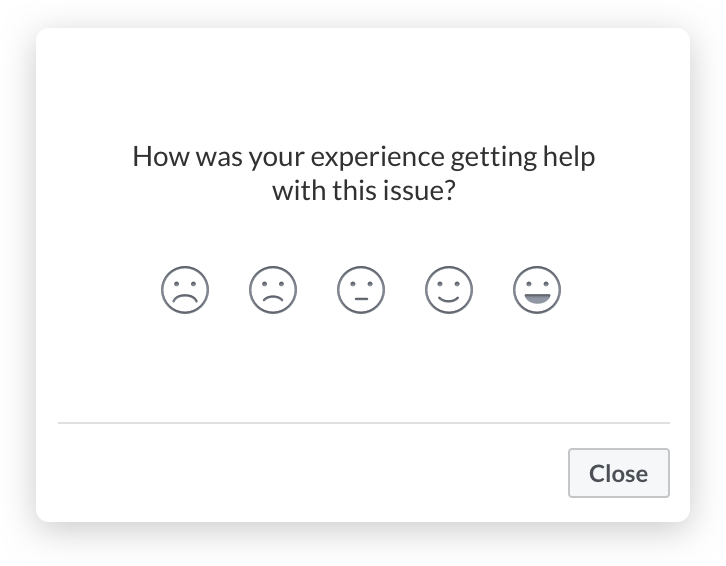The width and height of the screenshot is (726, 566).
Task: Select the very unhappy frowning face
Action: click(185, 290)
